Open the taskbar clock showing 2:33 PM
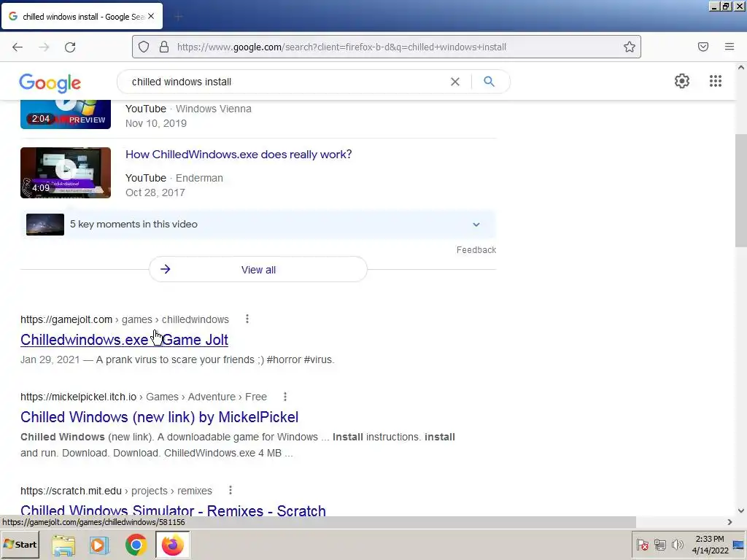Viewport: 747px width, 560px height. pyautogui.click(x=710, y=545)
